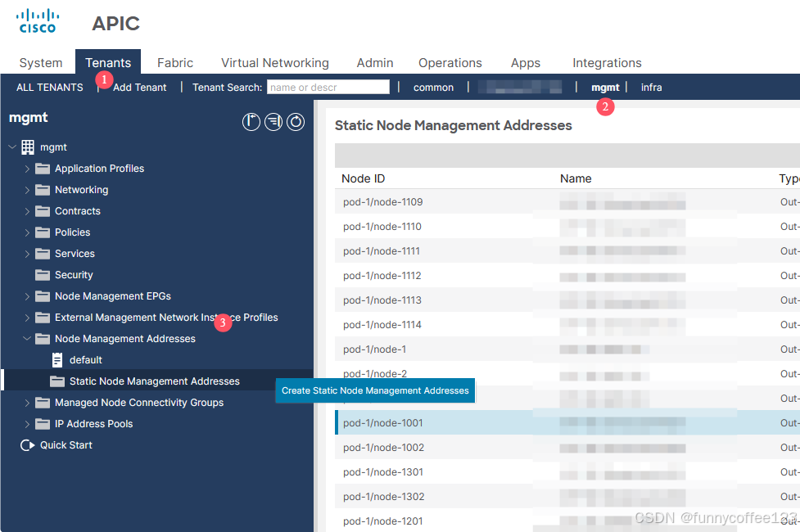Select the pod-1/node-1112 row
Image resolution: width=800 pixels, height=532 pixels.
click(x=567, y=276)
